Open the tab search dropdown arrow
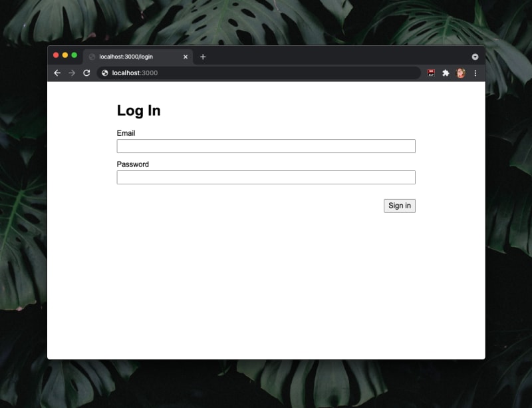532x408 pixels. 475,57
